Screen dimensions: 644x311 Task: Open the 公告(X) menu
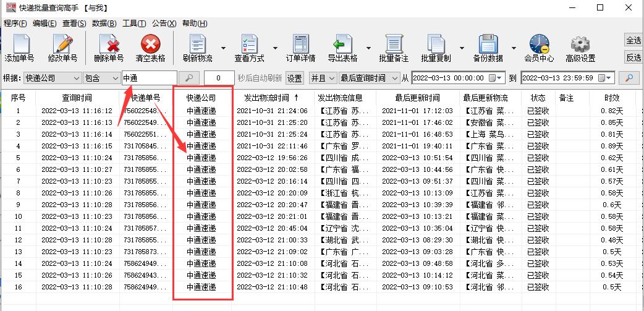[x=164, y=23]
